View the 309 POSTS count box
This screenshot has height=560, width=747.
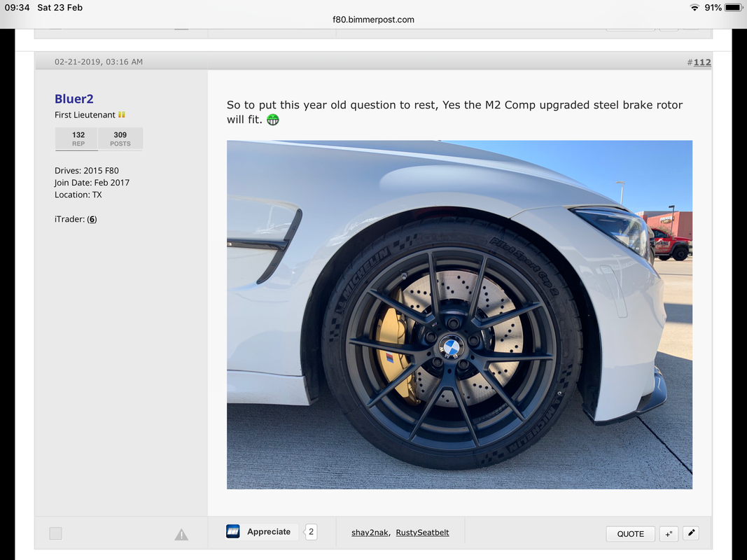pos(120,139)
